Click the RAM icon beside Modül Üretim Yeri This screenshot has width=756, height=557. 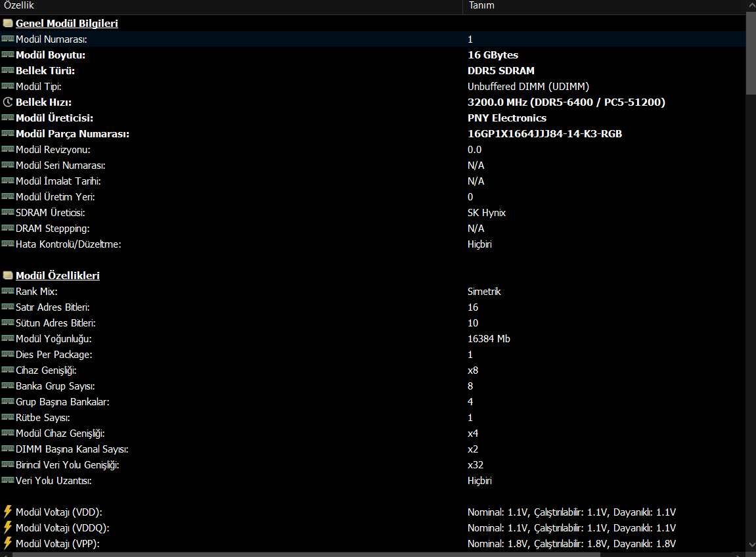pos(8,196)
